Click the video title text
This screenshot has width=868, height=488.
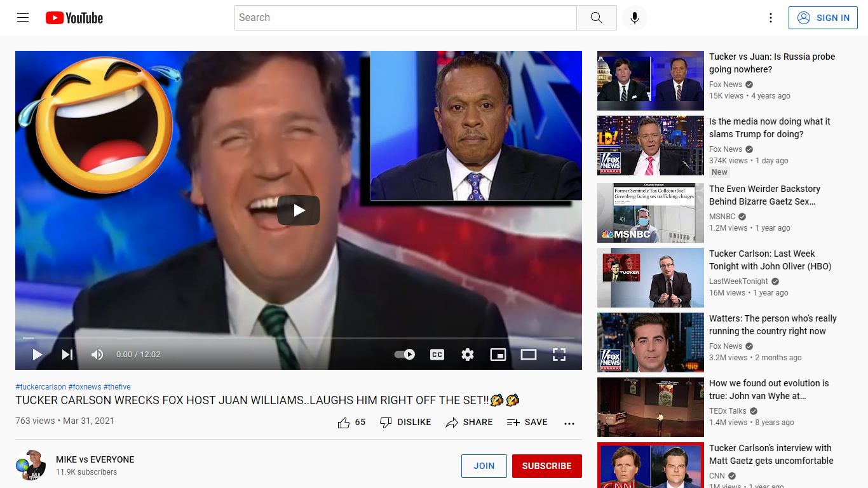tap(268, 400)
